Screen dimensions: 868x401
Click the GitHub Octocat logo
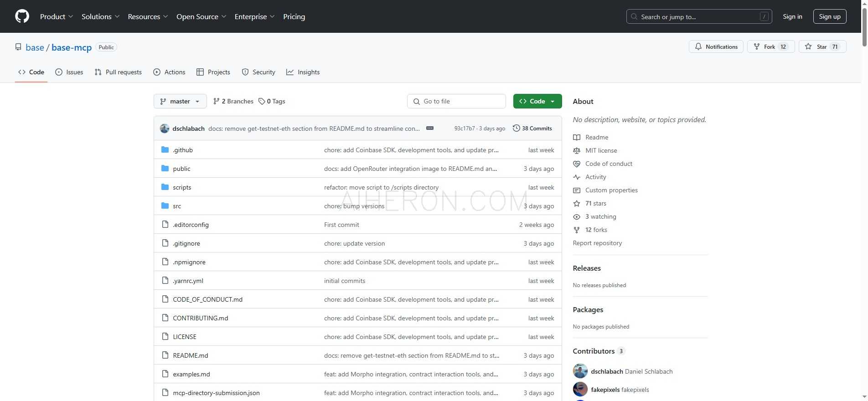point(22,16)
